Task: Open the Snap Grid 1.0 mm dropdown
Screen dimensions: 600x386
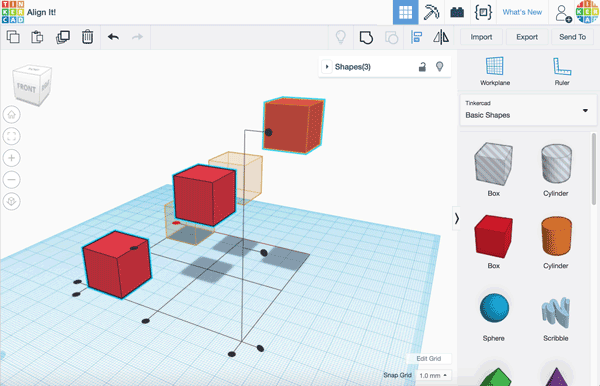Action: coord(433,375)
